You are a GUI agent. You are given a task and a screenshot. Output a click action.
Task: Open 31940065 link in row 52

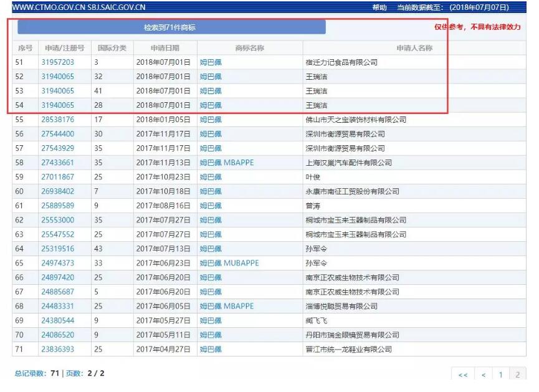(58, 77)
